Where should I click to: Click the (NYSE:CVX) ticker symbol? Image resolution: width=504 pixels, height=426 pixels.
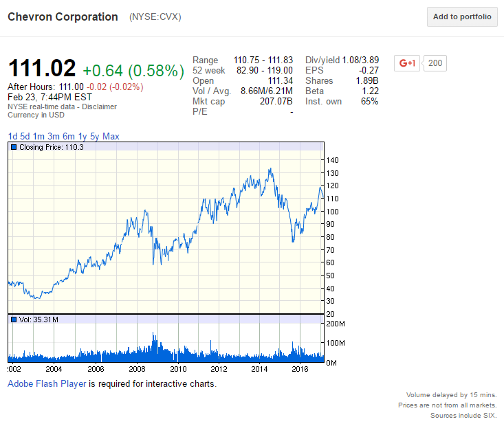pyautogui.click(x=155, y=16)
